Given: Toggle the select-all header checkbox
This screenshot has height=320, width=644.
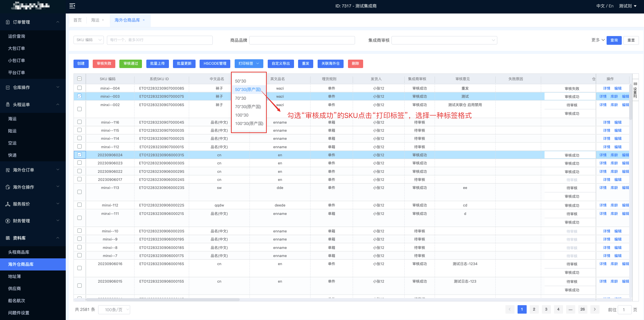Looking at the screenshot, I should (x=80, y=79).
